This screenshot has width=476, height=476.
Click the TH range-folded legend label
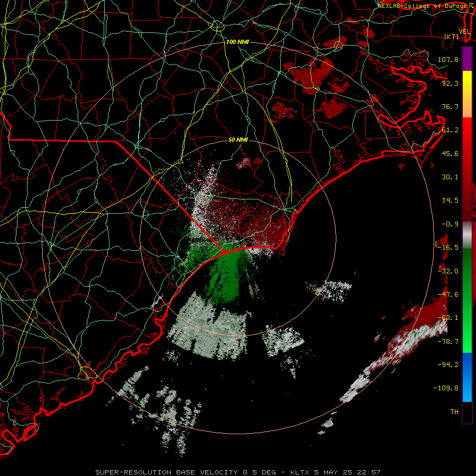tap(454, 412)
